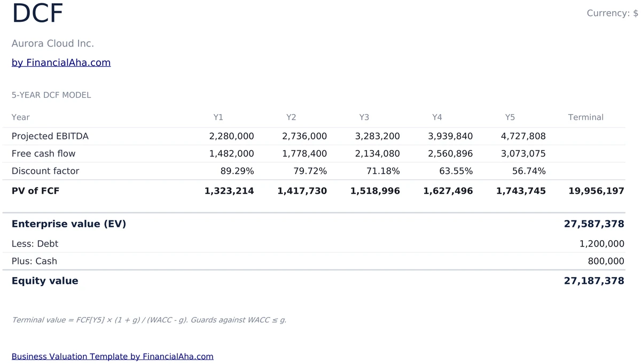Select the Y5 column header
Image resolution: width=641 pixels, height=364 pixels.
click(510, 117)
